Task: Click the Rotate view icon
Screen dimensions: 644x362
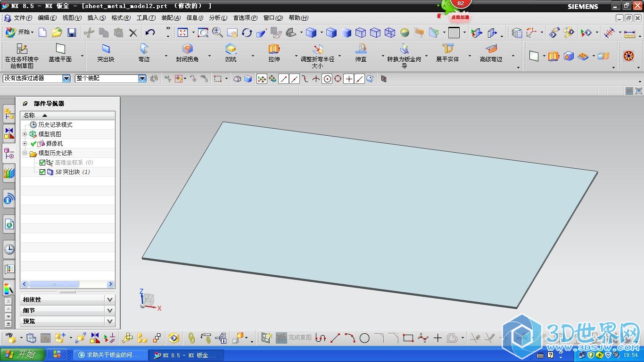Action: 247,33
